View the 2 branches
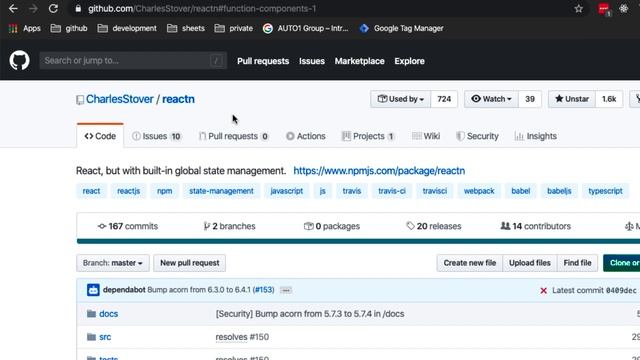Screen dimensions: 640x360 [229, 226]
